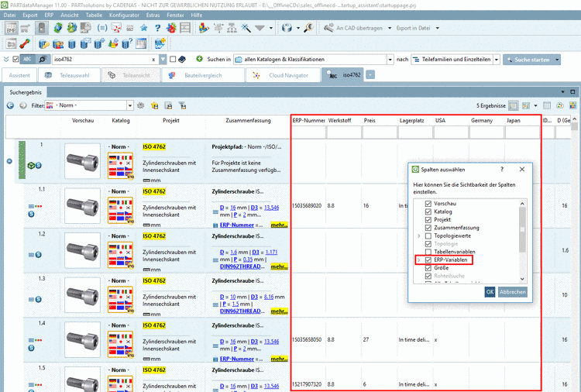The width and height of the screenshot is (581, 392).
Task: Click OK in Spalten auswählen dialog
Action: pos(490,292)
